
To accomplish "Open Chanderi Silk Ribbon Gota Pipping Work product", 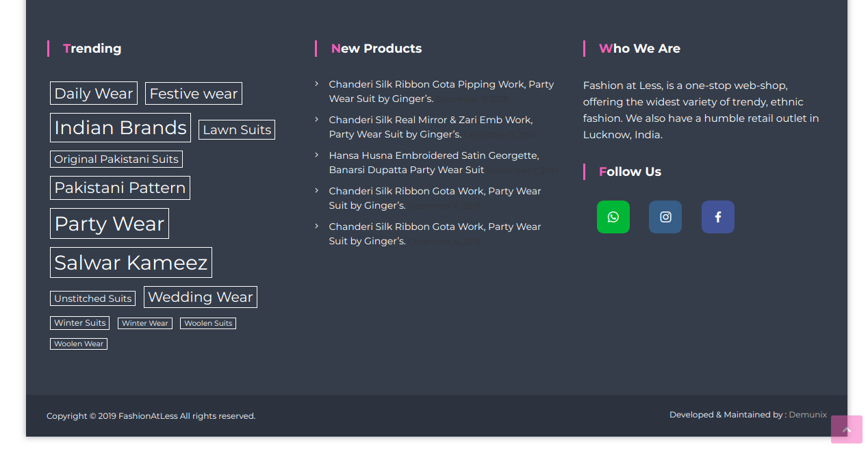I will point(441,84).
